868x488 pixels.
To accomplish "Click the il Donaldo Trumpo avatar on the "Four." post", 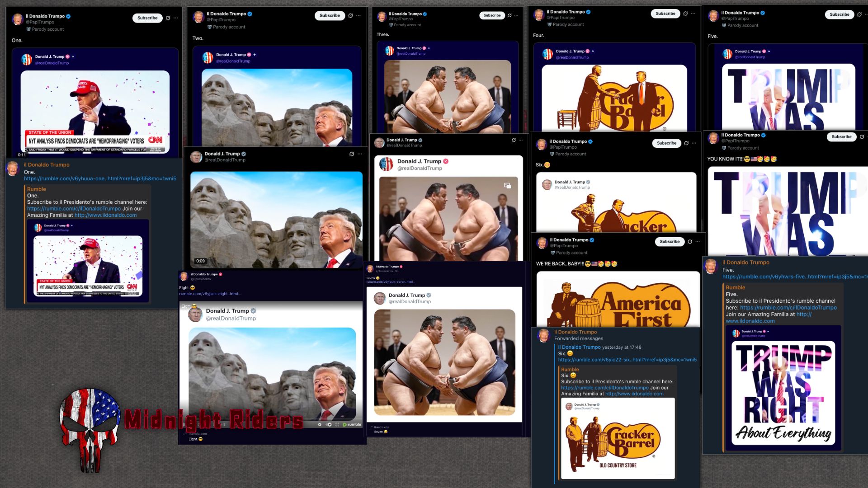I will (538, 15).
